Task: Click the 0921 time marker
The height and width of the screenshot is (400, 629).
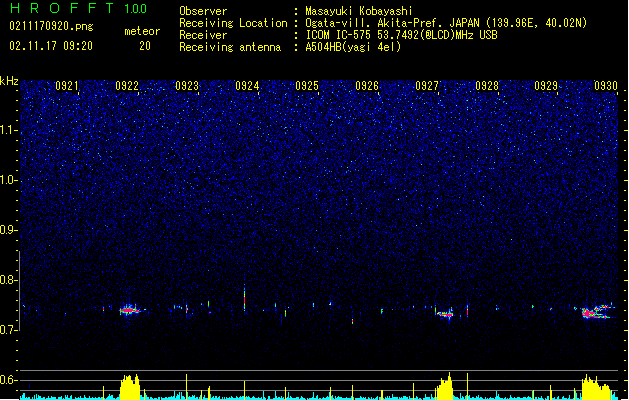Action: click(67, 86)
